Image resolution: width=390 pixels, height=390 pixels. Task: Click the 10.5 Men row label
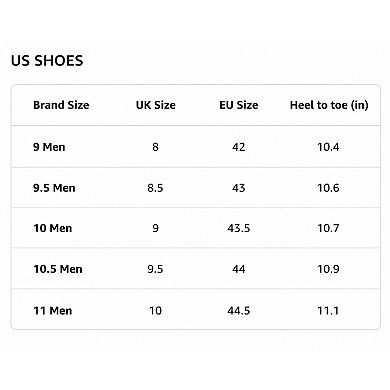pyautogui.click(x=58, y=269)
